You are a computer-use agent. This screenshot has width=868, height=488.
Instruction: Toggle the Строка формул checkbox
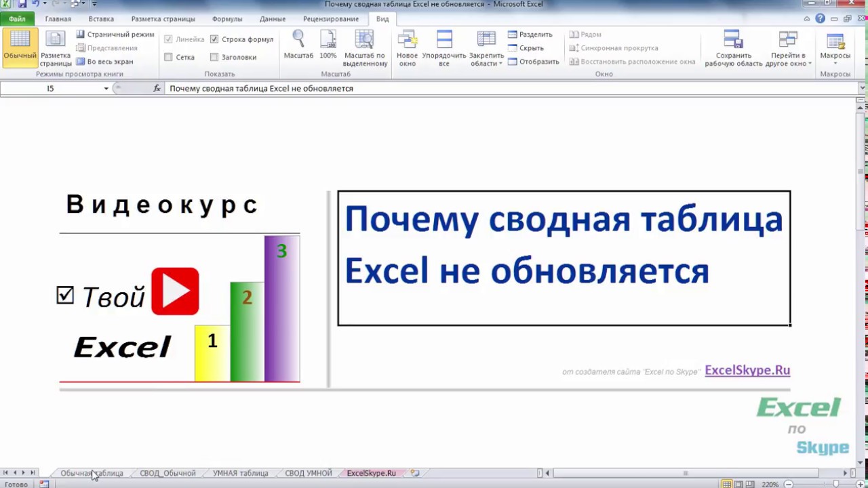[x=214, y=39]
